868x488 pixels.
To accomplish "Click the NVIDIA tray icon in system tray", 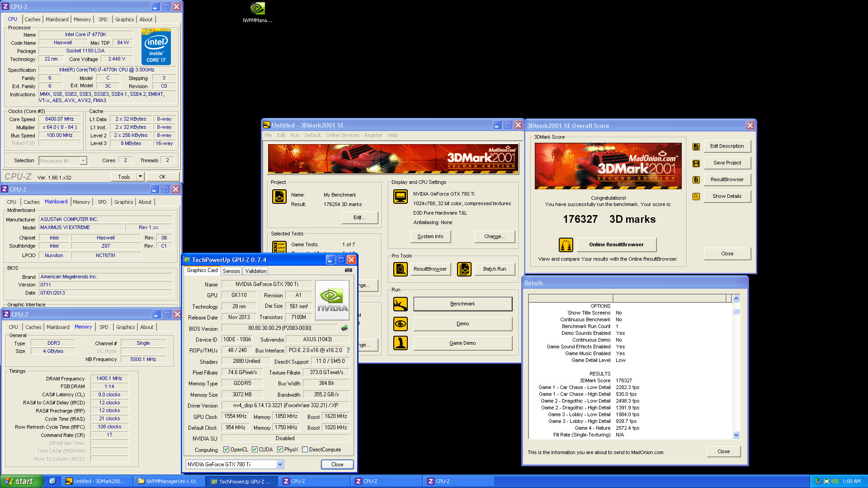I will [x=835, y=481].
